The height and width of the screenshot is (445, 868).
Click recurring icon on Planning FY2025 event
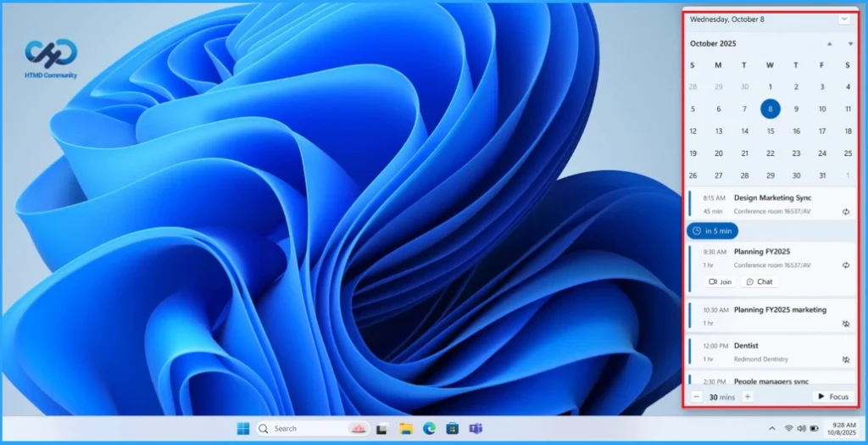coord(846,265)
